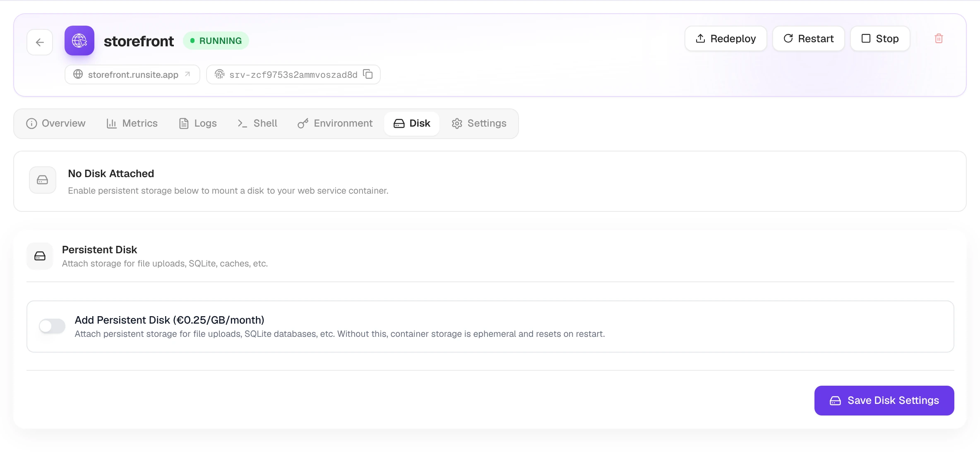Click the RUNNING status badge
980x461 pixels.
pyautogui.click(x=216, y=41)
